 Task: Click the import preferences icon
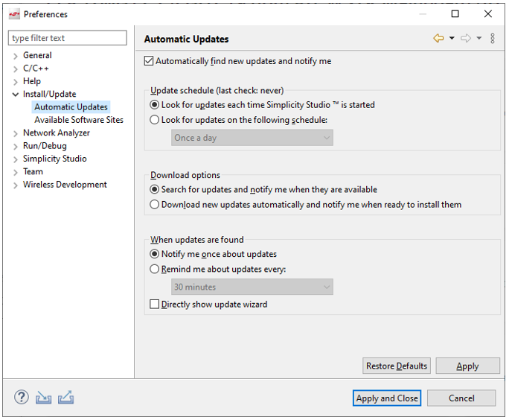43,397
